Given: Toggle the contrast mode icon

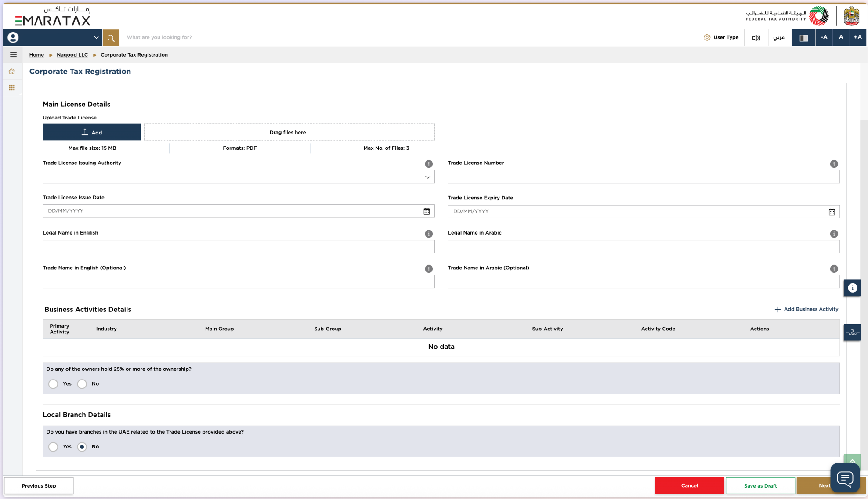Looking at the screenshot, I should point(803,38).
